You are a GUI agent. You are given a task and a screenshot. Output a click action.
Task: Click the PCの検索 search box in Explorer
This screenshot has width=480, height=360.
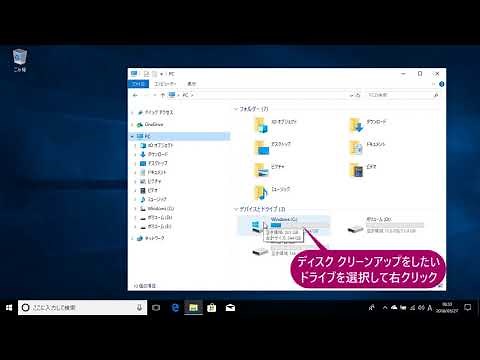[x=403, y=95]
